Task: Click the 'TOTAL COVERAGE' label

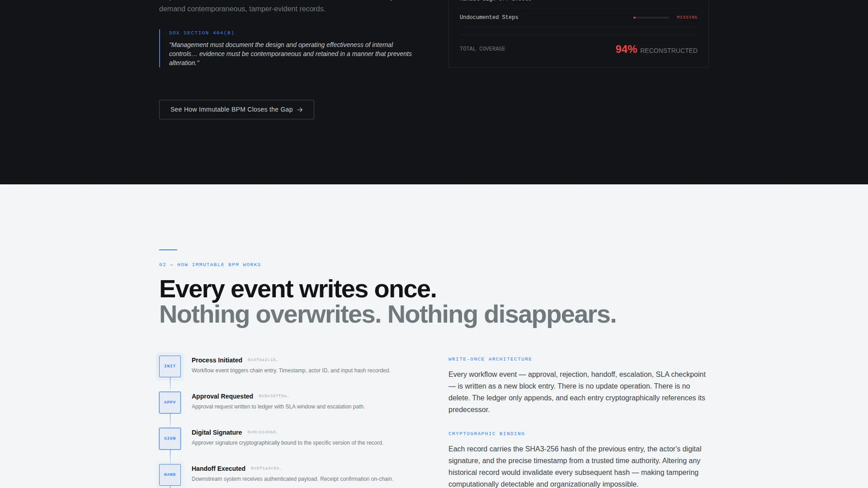Action: [x=482, y=49]
